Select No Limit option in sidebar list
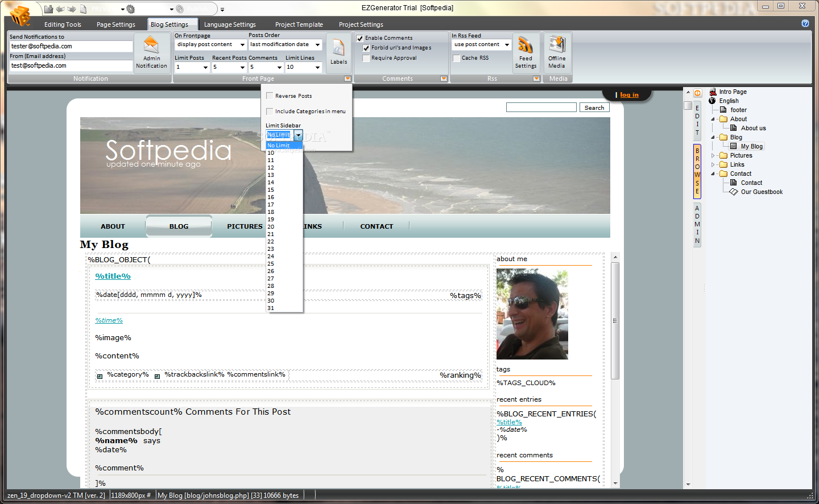Image resolution: width=819 pixels, height=504 pixels. click(284, 145)
